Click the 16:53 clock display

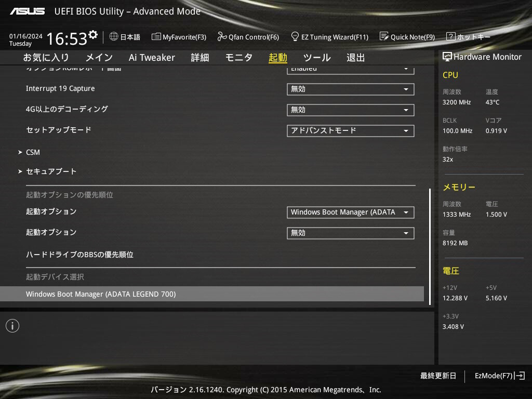pos(67,38)
